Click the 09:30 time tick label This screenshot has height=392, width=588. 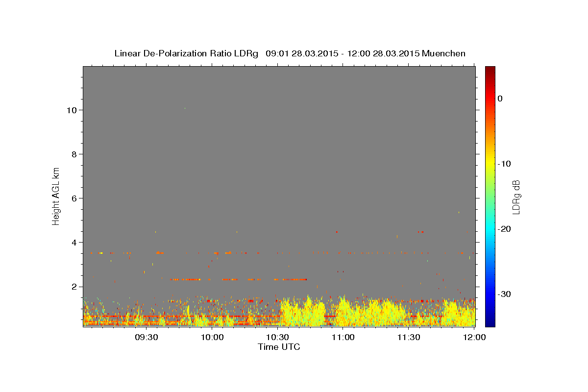point(147,337)
